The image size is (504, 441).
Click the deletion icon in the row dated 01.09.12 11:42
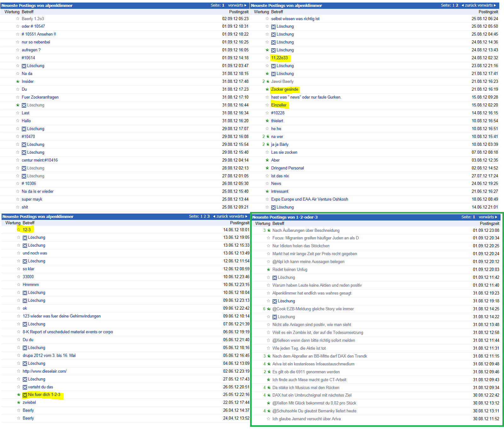tap(275, 278)
